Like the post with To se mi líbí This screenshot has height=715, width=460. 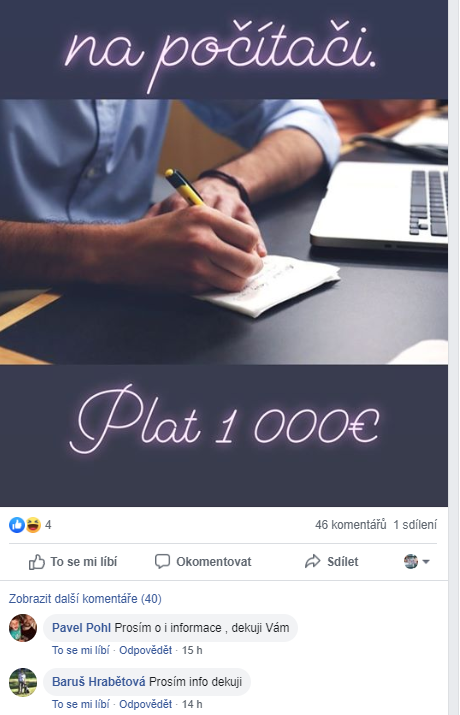[x=73, y=562]
